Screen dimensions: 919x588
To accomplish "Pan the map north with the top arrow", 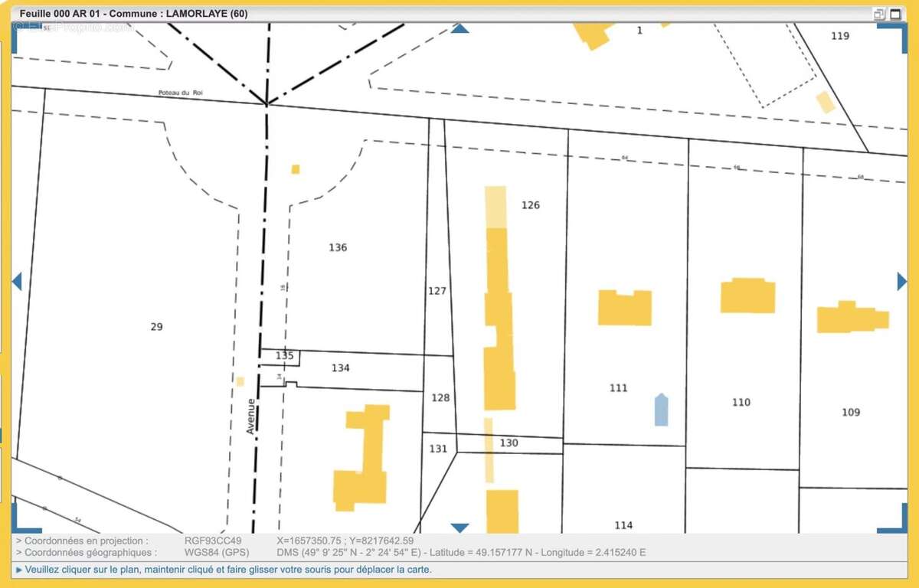I will pos(459,28).
